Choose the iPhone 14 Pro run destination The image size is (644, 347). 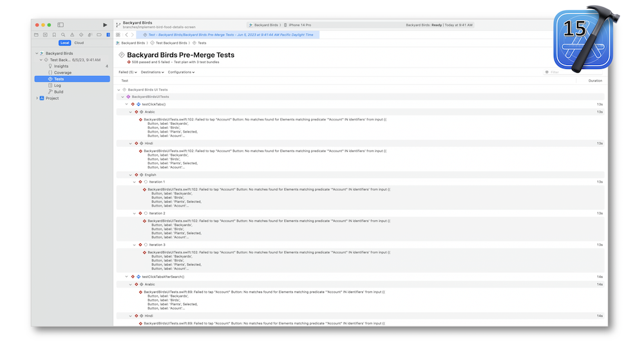pos(298,25)
